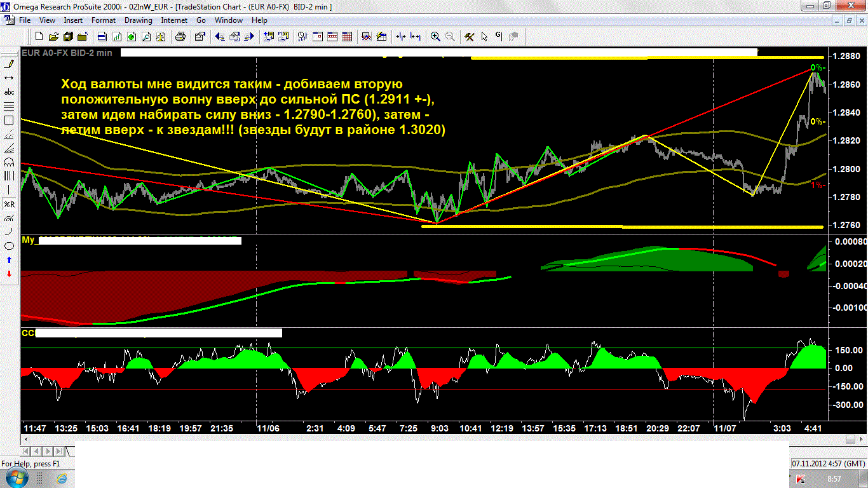This screenshot has height=488, width=868.
Task: Open the Insert menu
Action: (x=73, y=20)
